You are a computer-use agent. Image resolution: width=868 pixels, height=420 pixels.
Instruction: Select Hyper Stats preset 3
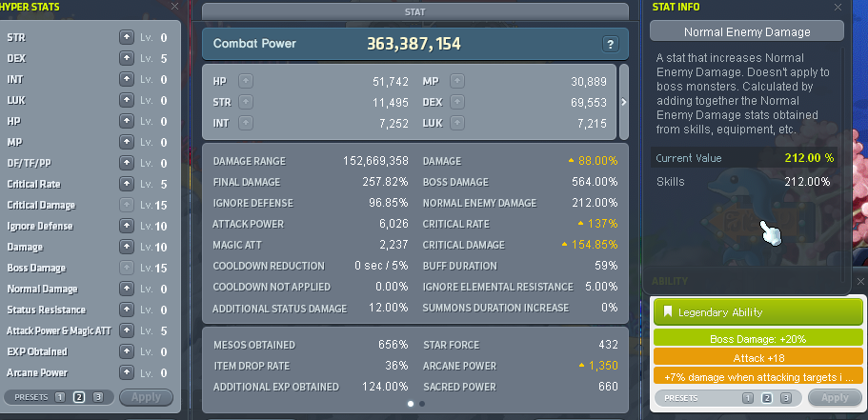click(x=98, y=397)
